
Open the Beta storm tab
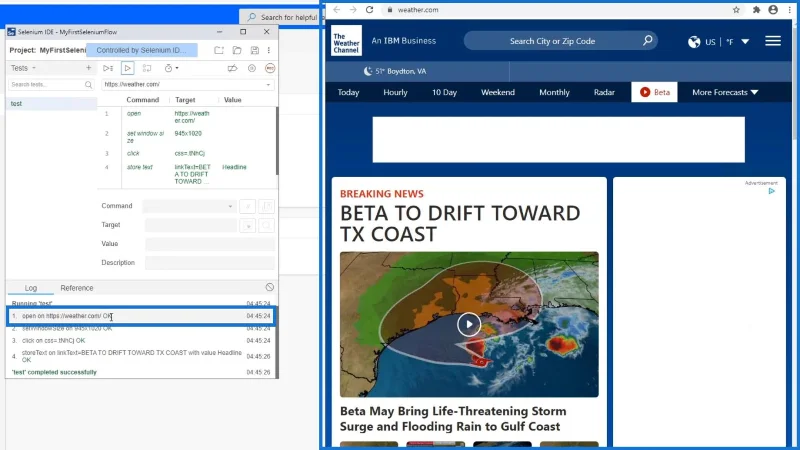(655, 92)
